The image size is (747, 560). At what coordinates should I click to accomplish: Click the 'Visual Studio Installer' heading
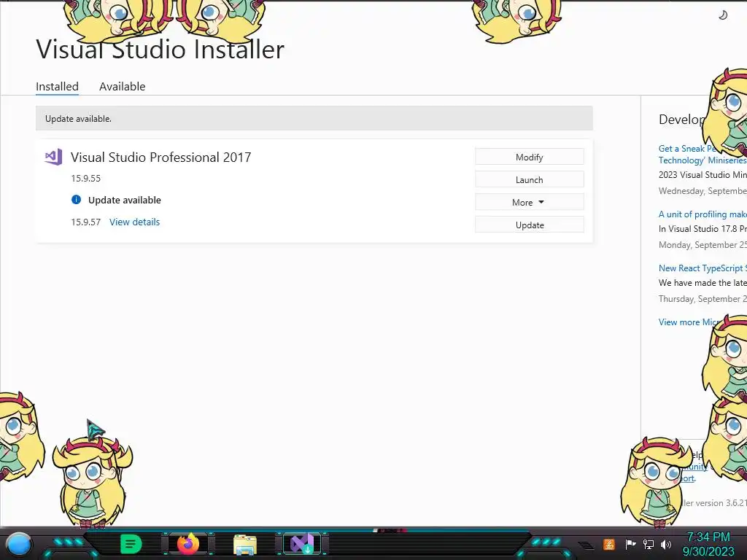pyautogui.click(x=160, y=49)
